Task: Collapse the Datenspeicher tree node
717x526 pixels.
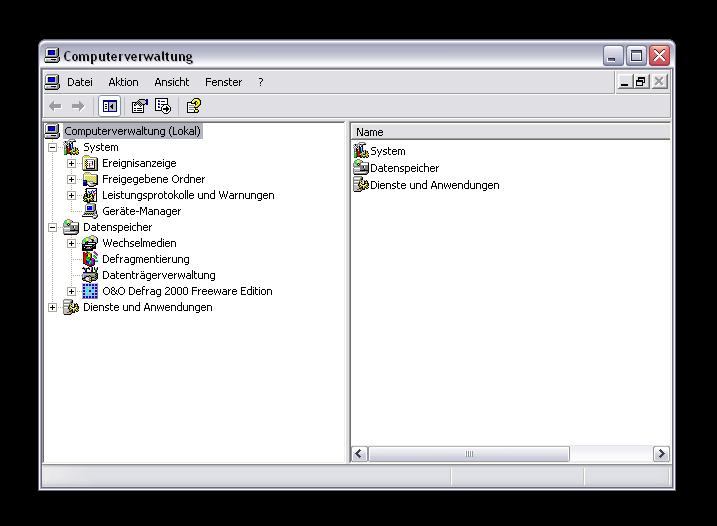Action: click(x=53, y=227)
